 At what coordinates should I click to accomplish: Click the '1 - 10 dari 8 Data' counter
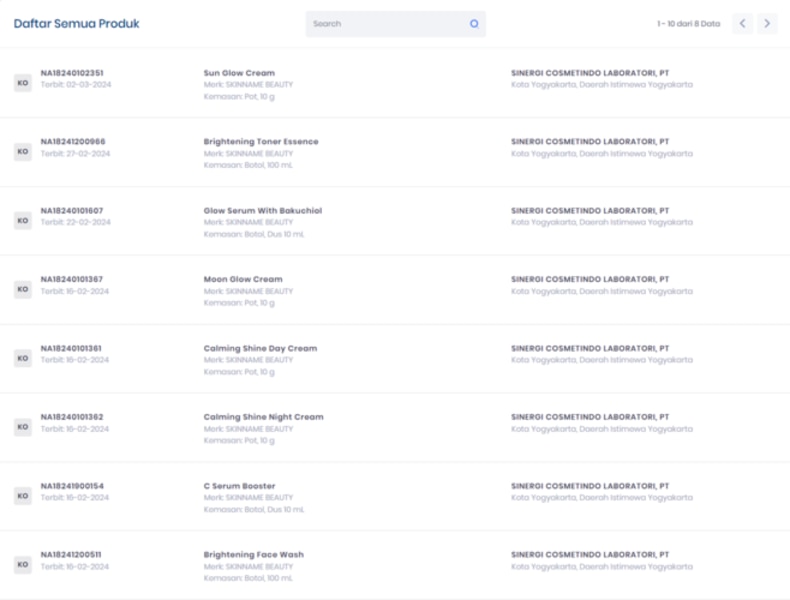click(x=688, y=24)
